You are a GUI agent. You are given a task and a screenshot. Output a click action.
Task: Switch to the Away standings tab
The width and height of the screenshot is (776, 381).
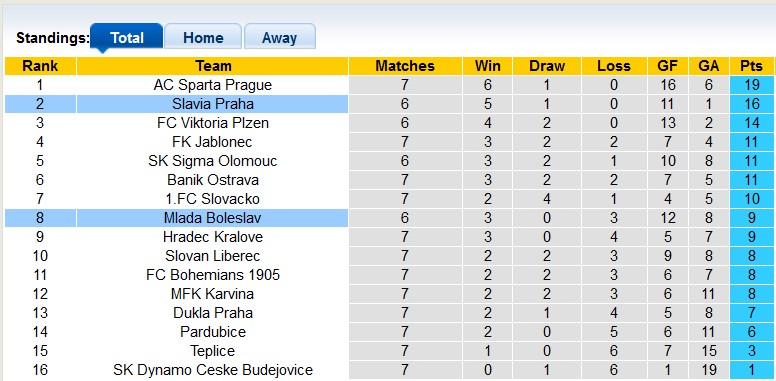pos(280,38)
